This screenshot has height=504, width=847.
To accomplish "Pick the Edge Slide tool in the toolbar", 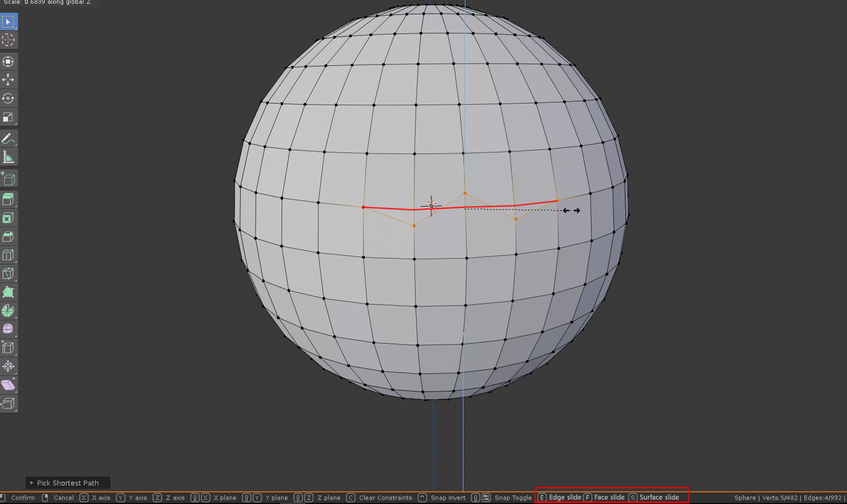I will (x=9, y=348).
